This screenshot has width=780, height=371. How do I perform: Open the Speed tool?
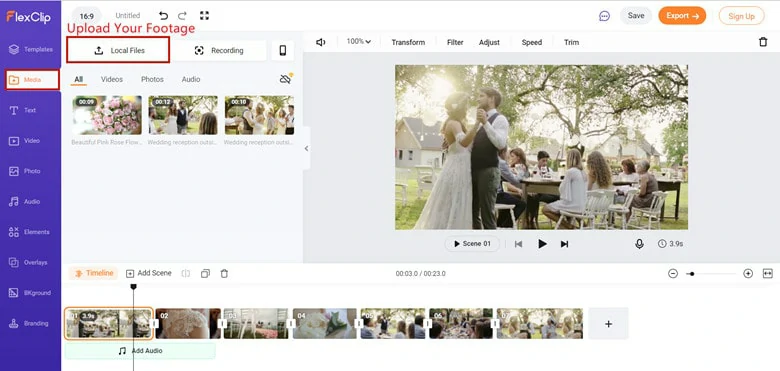tap(531, 42)
